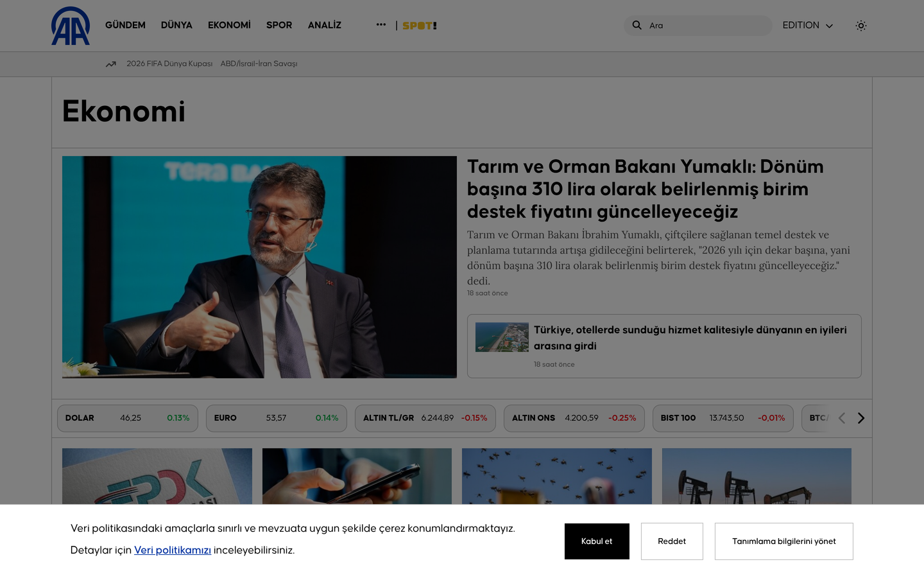Viewport: 924px width, 578px height.
Task: Open the SPOT! logo link
Action: pos(420,26)
